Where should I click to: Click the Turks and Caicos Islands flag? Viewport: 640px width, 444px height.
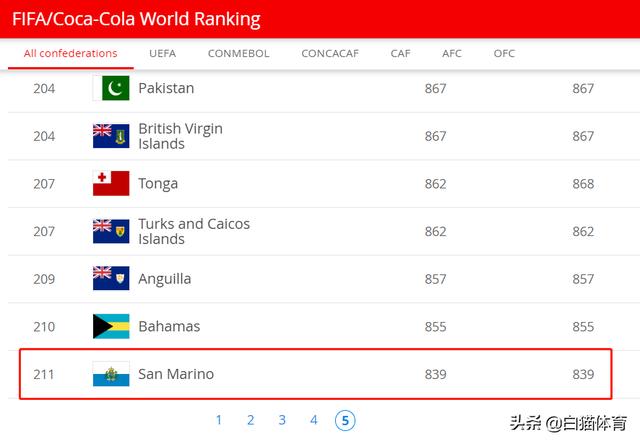point(111,231)
